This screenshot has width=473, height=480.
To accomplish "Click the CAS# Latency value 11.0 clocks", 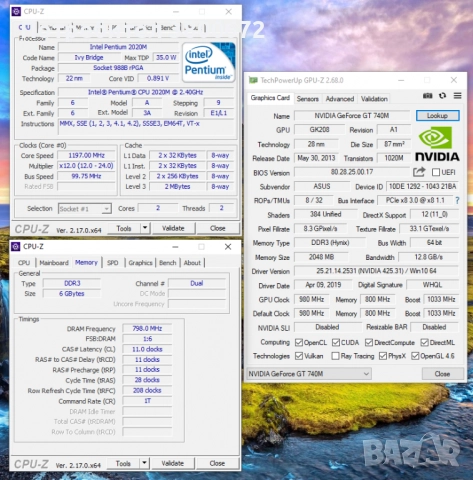I will (x=147, y=349).
